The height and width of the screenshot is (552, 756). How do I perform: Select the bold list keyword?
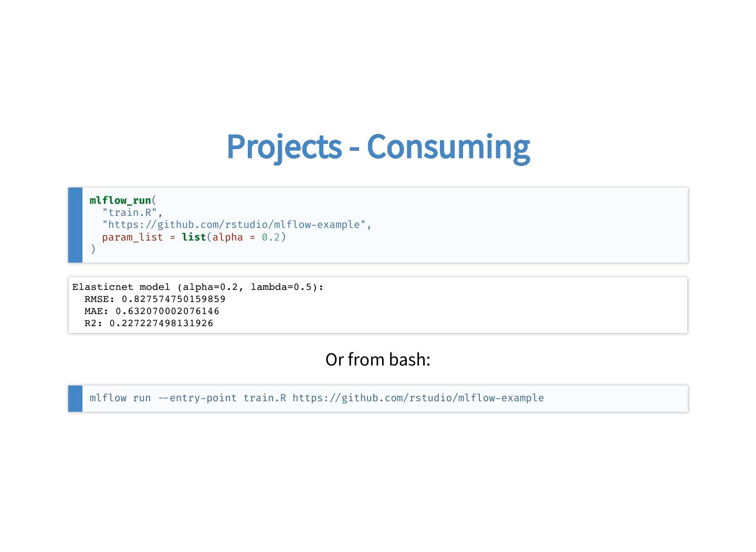194,237
